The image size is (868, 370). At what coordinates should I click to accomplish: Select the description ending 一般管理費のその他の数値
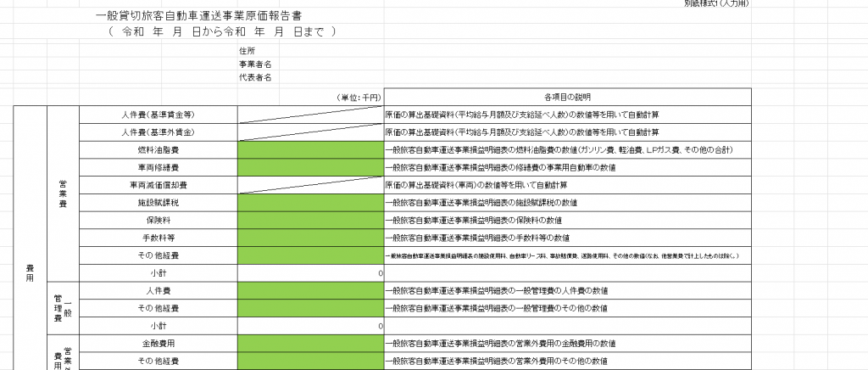point(567,309)
